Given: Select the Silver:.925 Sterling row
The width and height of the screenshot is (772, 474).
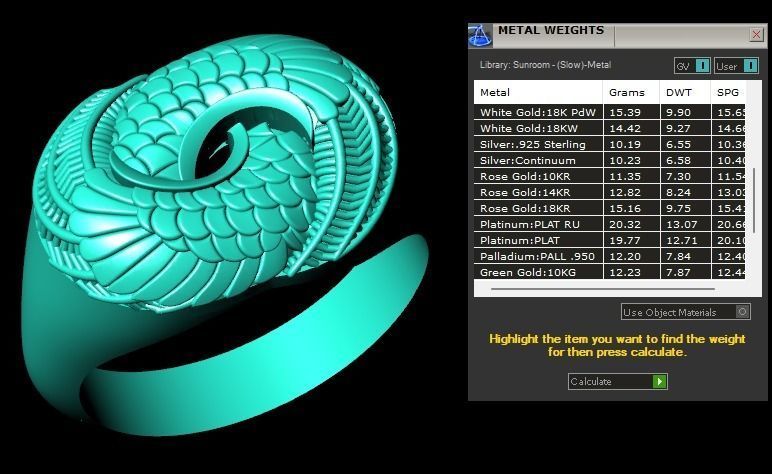Looking at the screenshot, I should 610,144.
